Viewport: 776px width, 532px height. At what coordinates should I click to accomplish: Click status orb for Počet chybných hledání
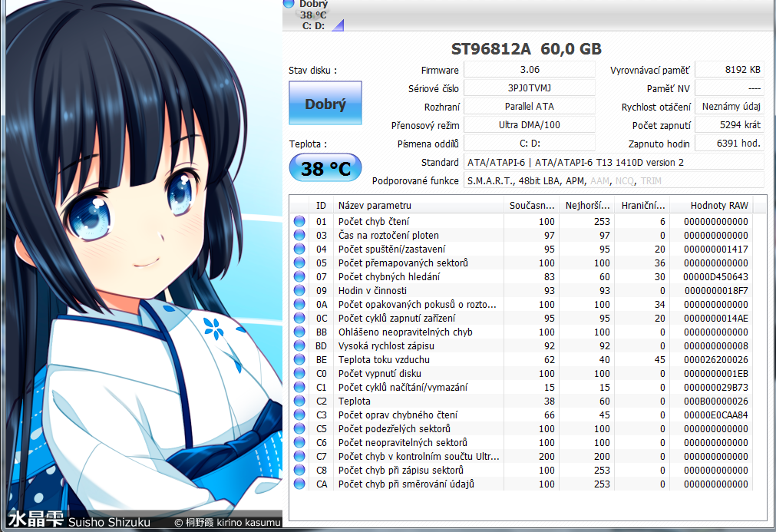coord(299,276)
